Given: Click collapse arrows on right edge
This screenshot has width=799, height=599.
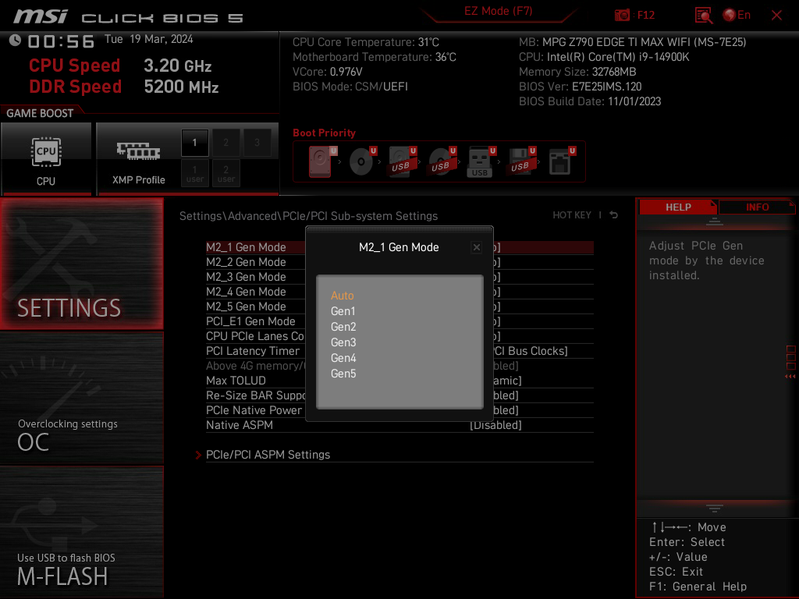Looking at the screenshot, I should coord(790,376).
